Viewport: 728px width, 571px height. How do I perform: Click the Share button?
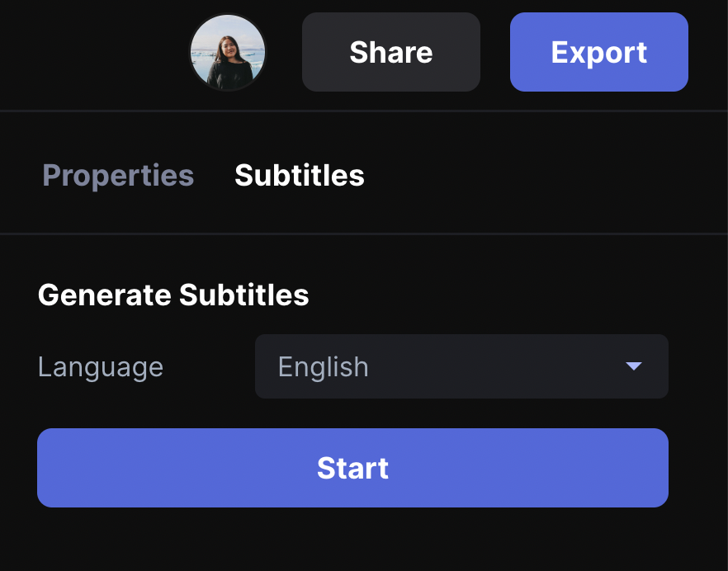391,52
